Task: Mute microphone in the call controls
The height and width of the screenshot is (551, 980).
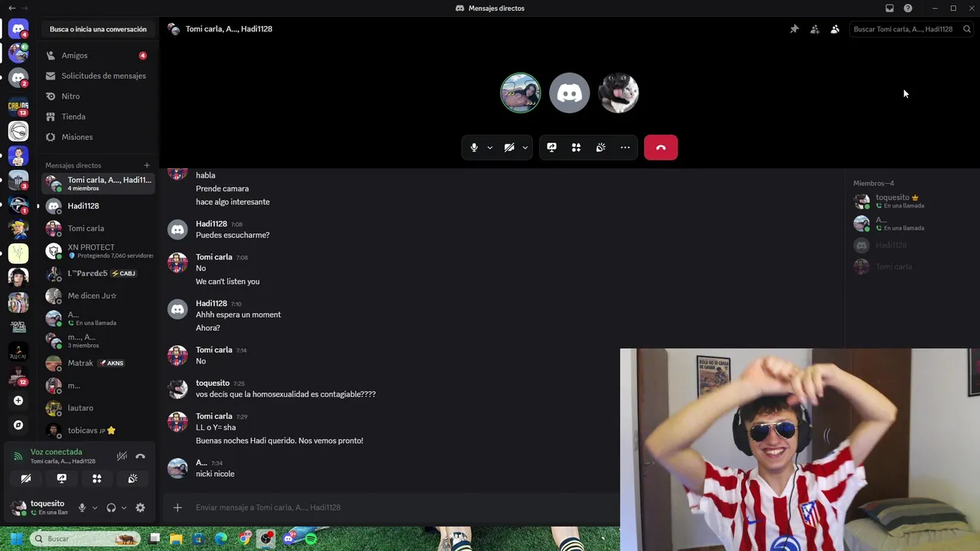Action: (474, 148)
